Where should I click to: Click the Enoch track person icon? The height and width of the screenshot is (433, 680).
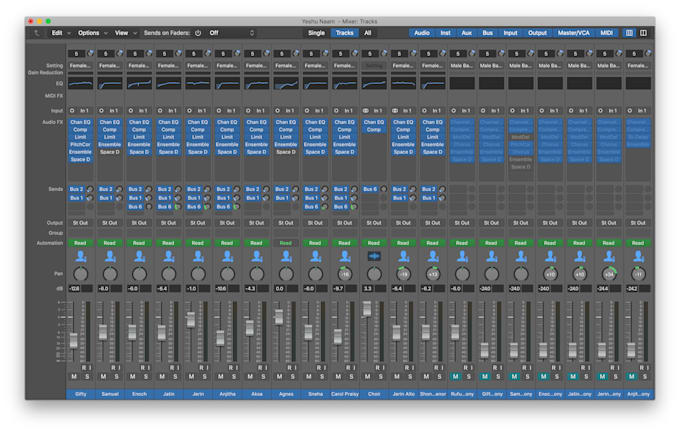[x=139, y=257]
